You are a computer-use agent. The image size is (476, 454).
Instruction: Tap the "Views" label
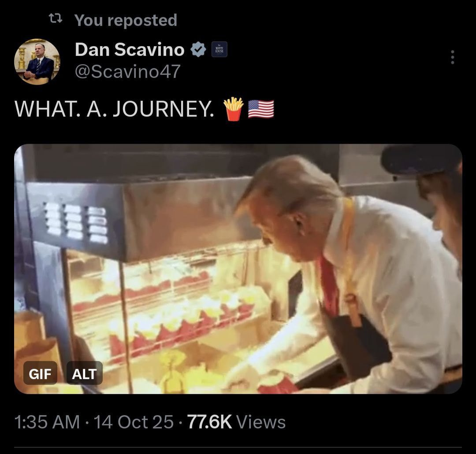[x=261, y=422]
